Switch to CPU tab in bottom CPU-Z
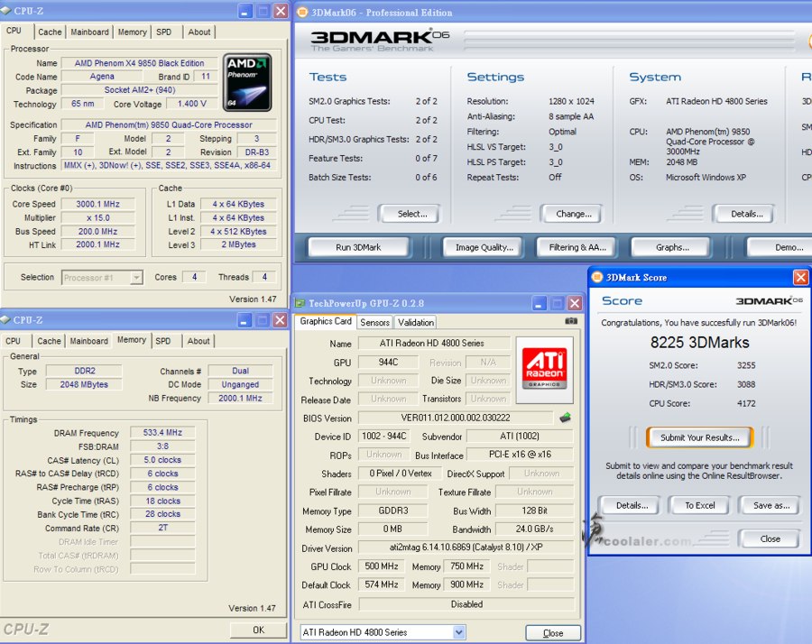Screen dimensions: 812x644 14,341
